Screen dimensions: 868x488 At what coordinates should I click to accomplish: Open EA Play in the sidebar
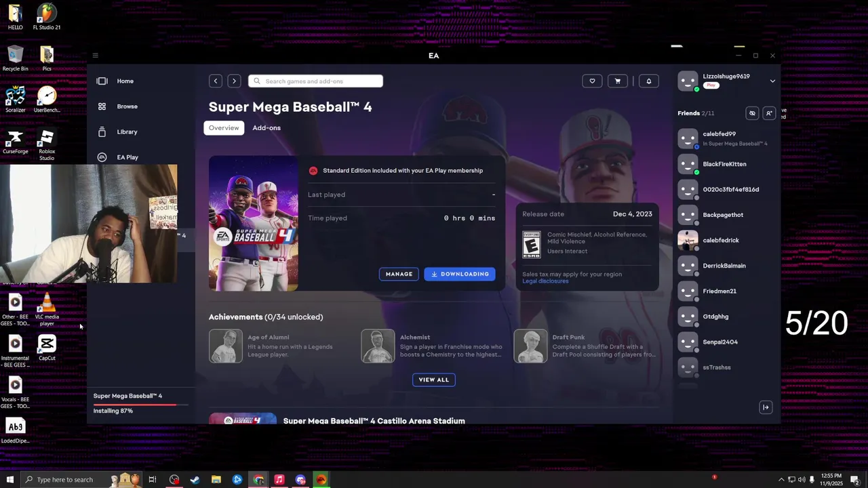(127, 157)
